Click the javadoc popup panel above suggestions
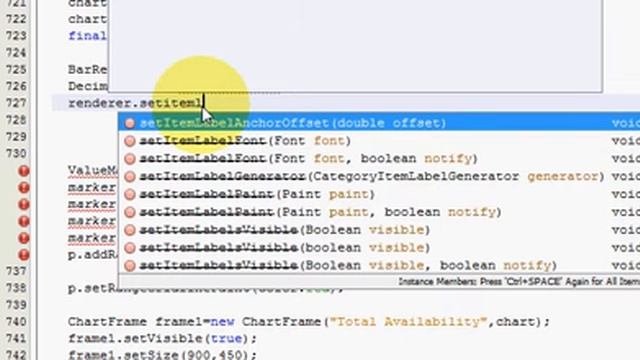This screenshot has width=640, height=360. coord(355,46)
